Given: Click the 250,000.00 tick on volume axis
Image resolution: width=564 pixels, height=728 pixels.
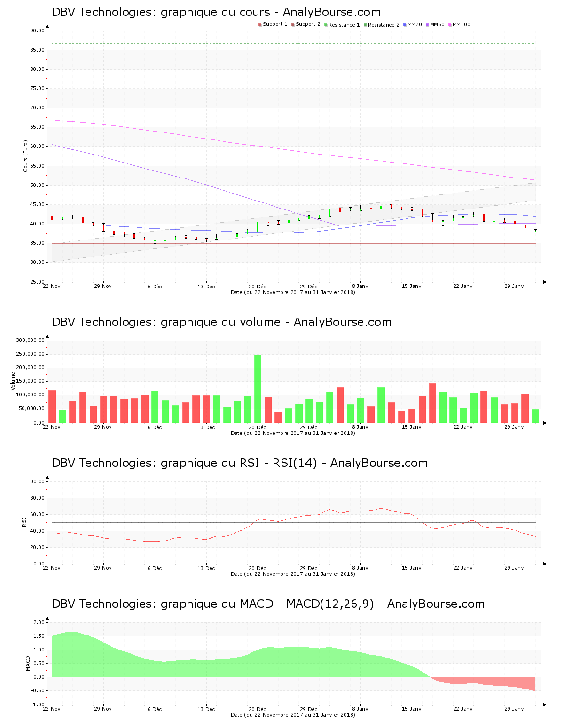Looking at the screenshot, I should coord(31,354).
